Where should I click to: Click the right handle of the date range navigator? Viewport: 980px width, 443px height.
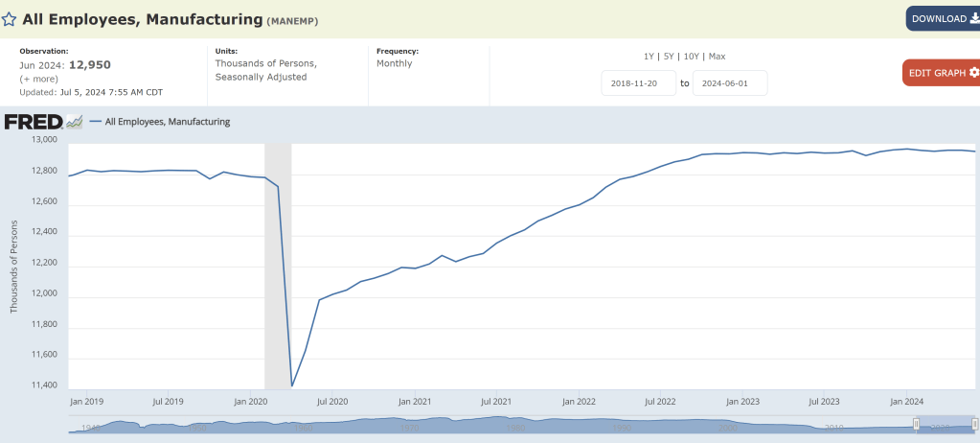pos(976,424)
